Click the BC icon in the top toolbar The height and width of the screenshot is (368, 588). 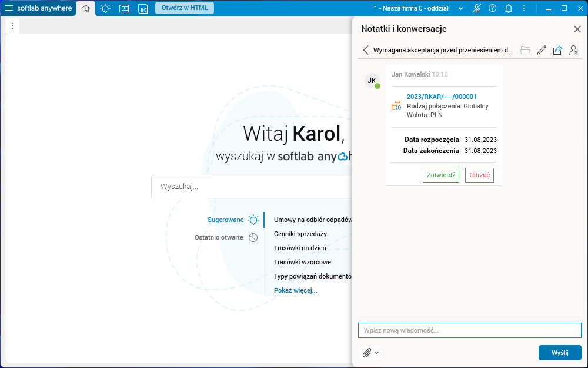click(142, 8)
